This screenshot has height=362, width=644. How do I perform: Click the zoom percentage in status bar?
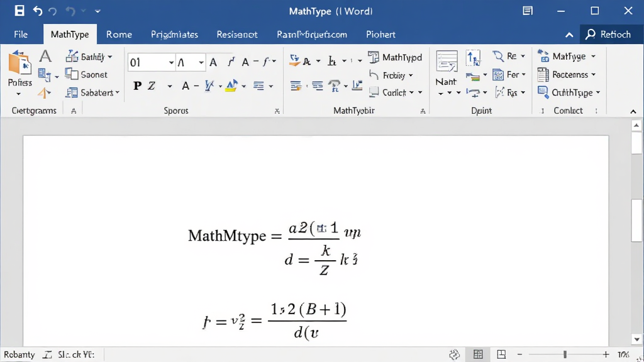pyautogui.click(x=623, y=354)
